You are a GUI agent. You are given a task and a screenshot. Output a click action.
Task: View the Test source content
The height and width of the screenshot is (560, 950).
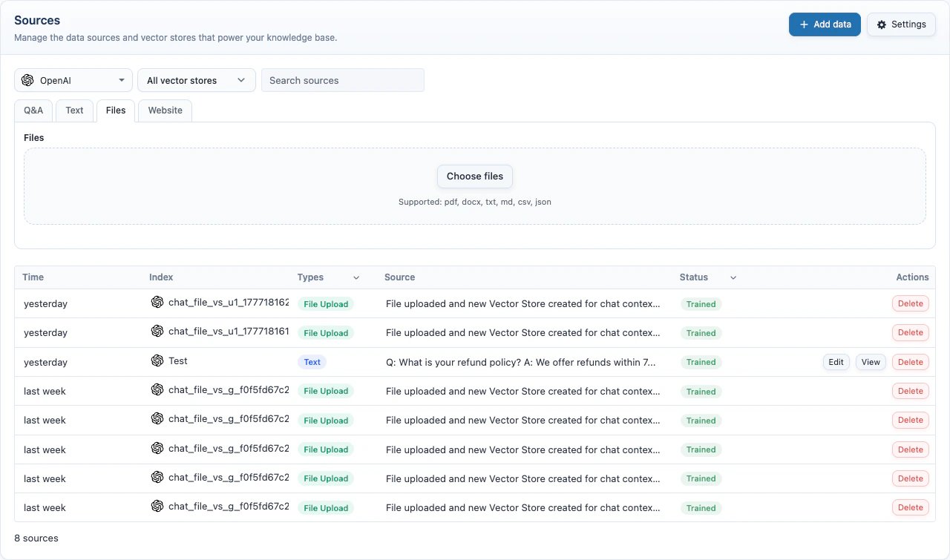pos(870,361)
